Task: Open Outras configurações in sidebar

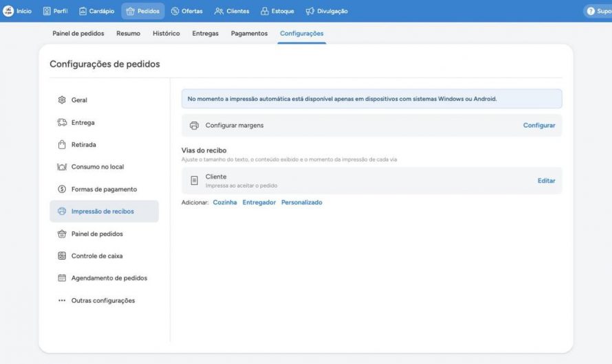Action: point(105,301)
